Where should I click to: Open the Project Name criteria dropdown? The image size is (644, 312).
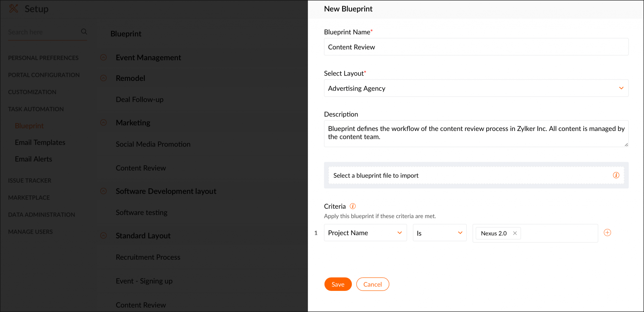[x=399, y=233]
